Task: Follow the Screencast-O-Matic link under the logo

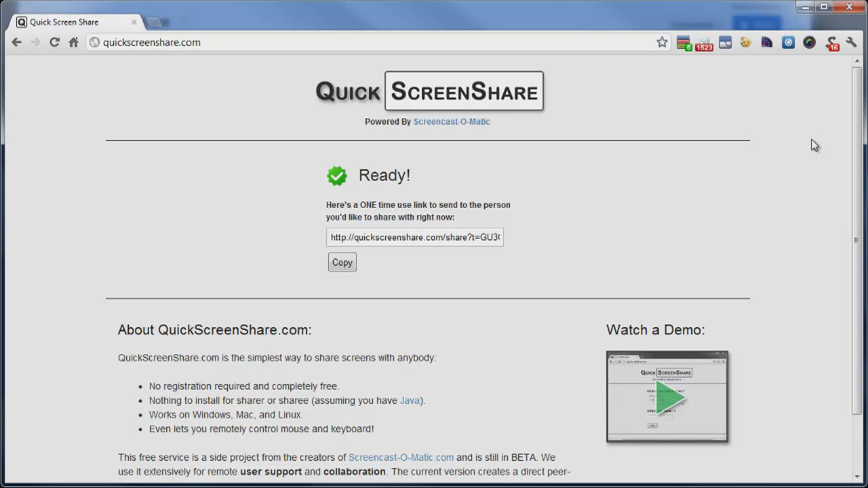Action: [x=452, y=122]
